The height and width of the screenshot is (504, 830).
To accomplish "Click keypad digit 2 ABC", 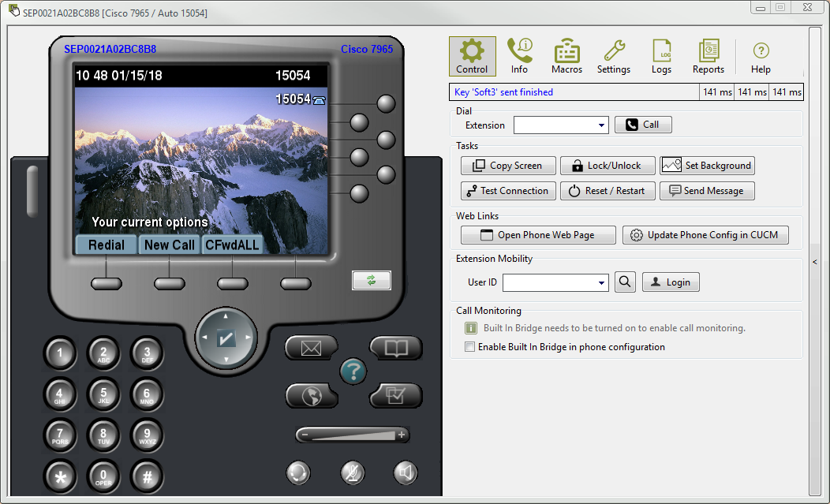I will (104, 353).
